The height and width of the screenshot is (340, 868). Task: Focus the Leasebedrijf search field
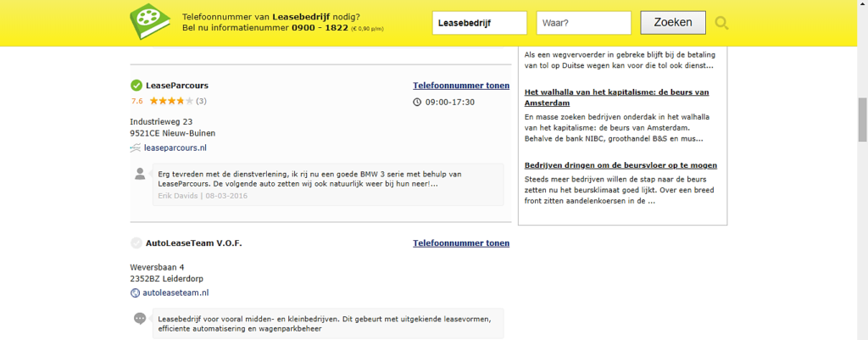[x=480, y=23]
